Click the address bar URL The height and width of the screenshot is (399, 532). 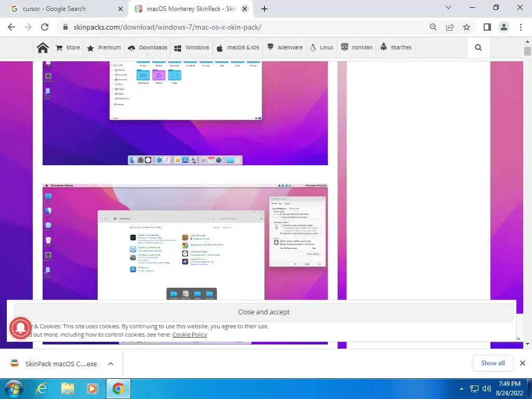pyautogui.click(x=167, y=27)
